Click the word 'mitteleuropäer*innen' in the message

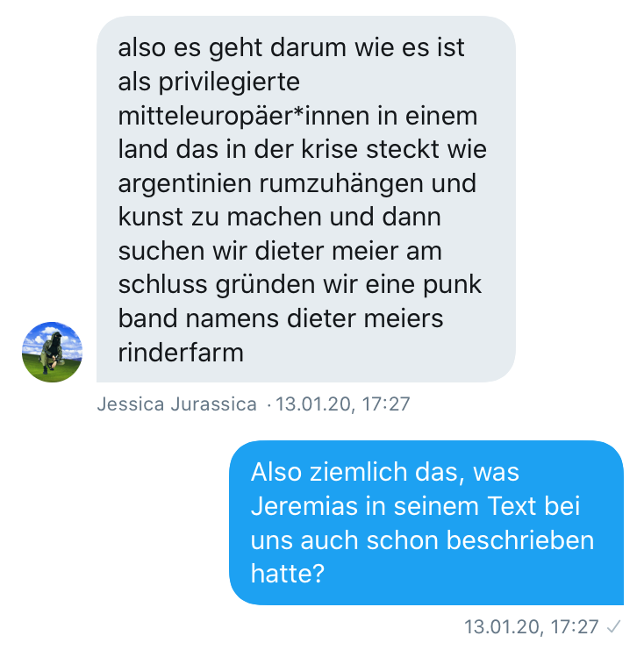coord(243,116)
